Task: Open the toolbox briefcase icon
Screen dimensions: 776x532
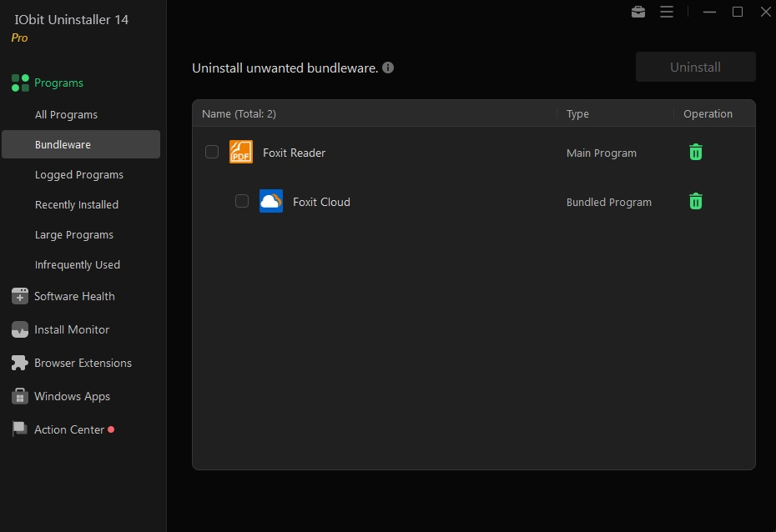Action: (638, 12)
